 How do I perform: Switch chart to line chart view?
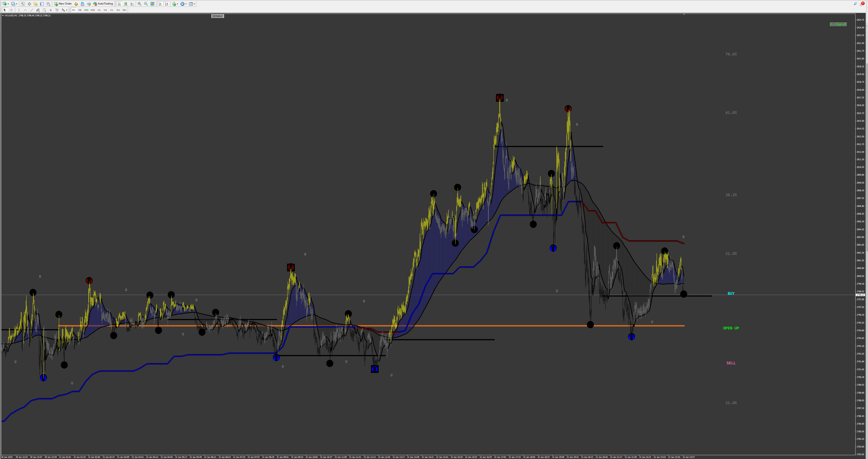(132, 4)
